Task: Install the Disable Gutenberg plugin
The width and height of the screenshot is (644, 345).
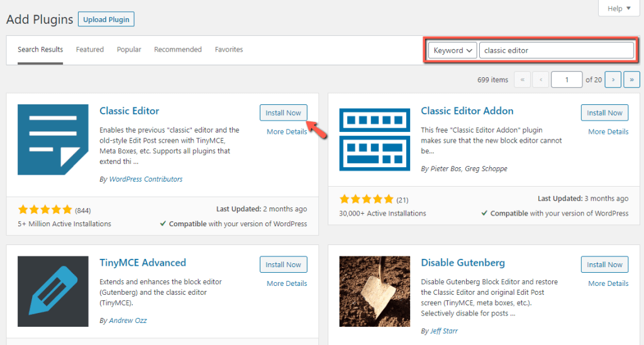Action: tap(604, 265)
